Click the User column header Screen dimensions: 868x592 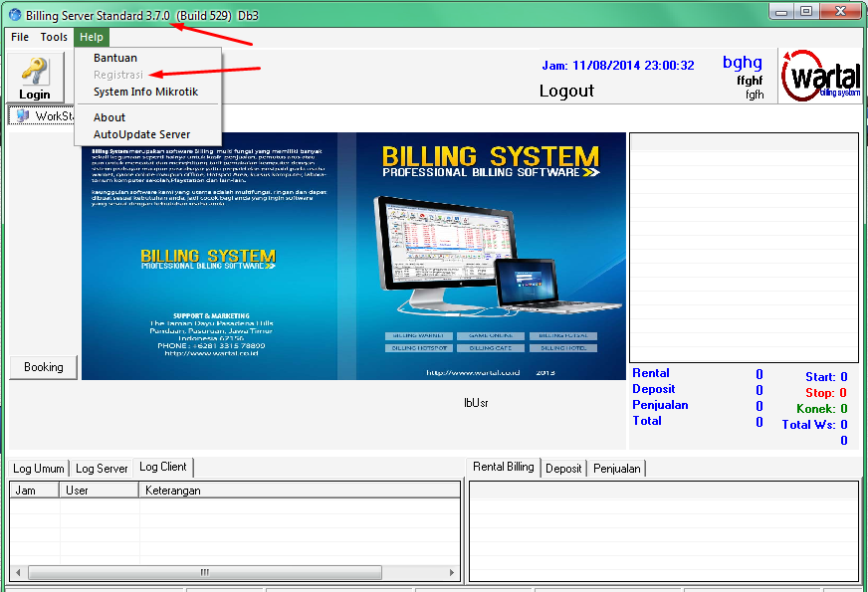pos(100,491)
